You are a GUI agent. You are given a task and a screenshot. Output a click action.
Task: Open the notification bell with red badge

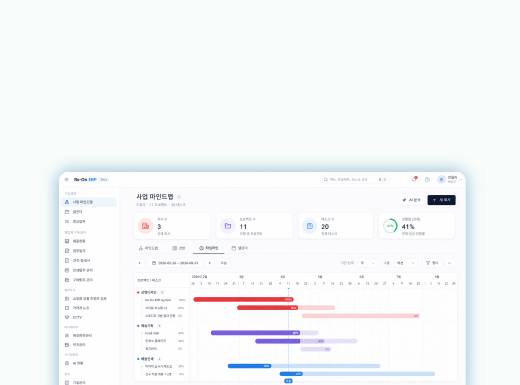[414, 179]
